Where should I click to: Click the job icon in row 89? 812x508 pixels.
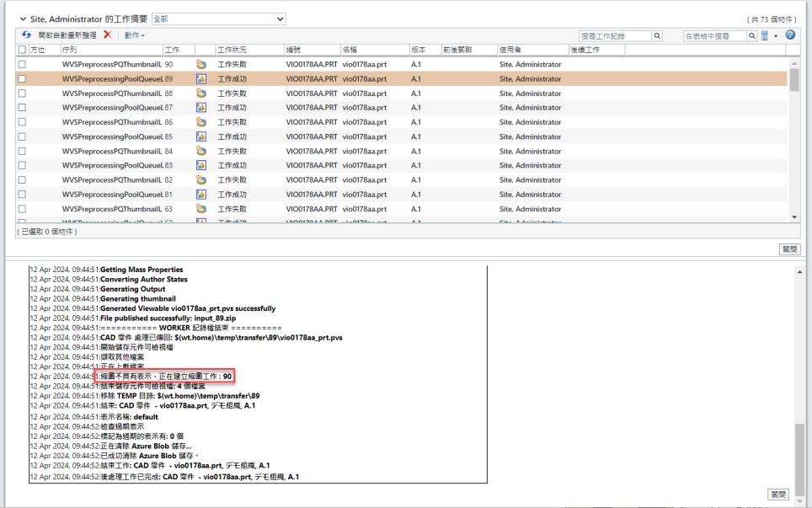pyautogui.click(x=201, y=78)
